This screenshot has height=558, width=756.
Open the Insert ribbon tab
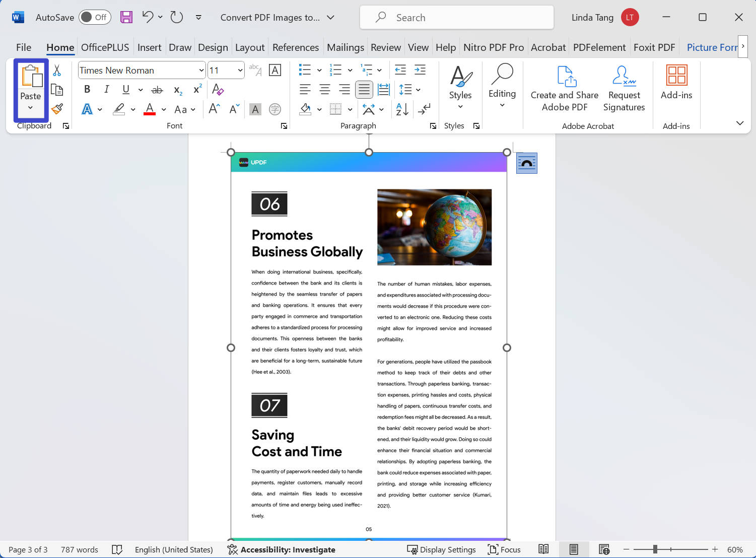point(149,47)
